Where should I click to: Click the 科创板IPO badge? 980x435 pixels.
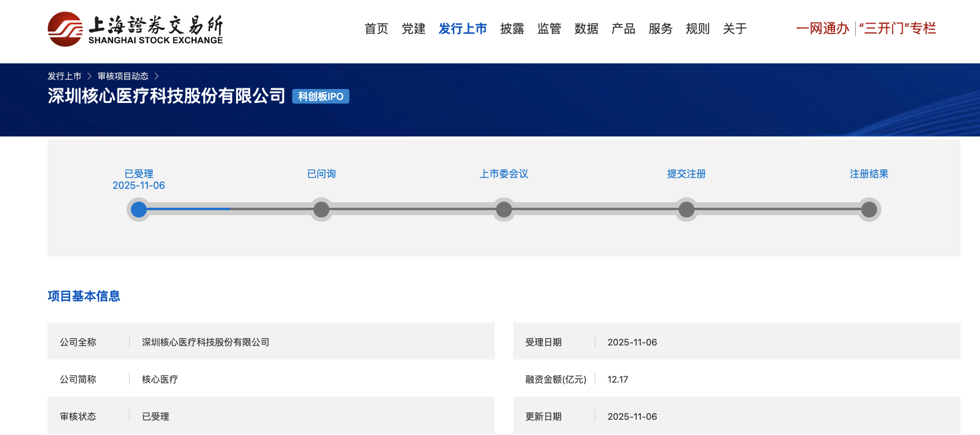(x=321, y=96)
